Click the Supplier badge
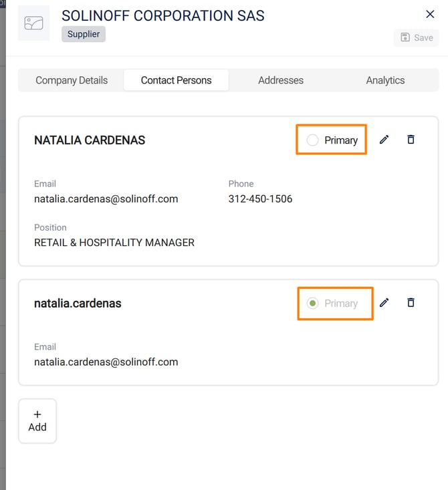Screen dimensions: 448x490 pos(84,34)
